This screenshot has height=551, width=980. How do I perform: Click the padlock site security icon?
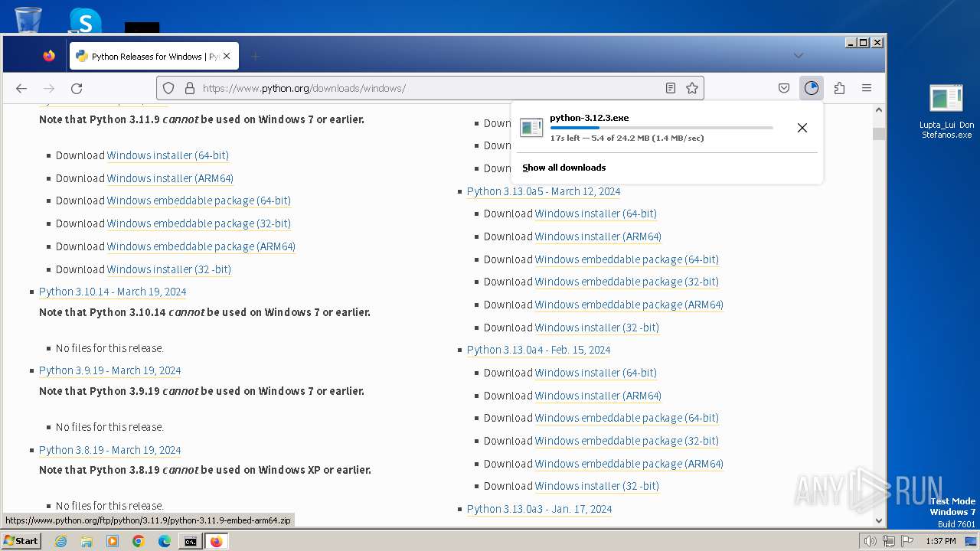click(190, 88)
